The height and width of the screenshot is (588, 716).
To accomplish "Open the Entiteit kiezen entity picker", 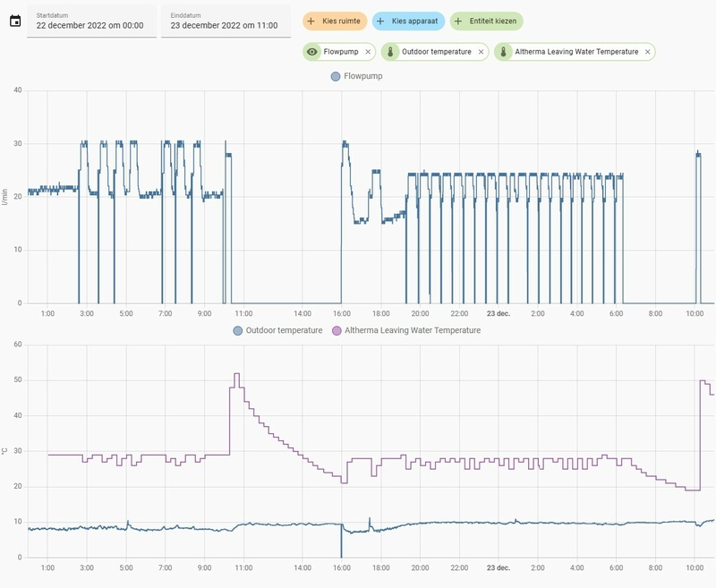I will [x=486, y=21].
